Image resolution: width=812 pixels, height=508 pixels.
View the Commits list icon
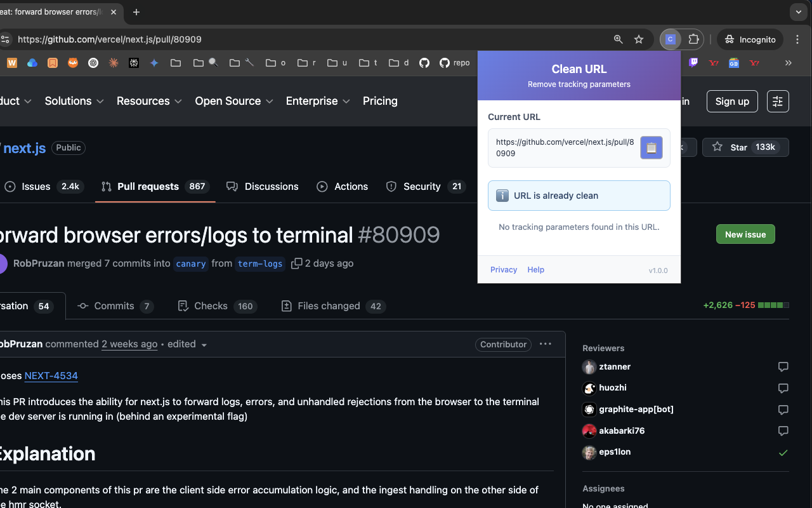[82, 305]
